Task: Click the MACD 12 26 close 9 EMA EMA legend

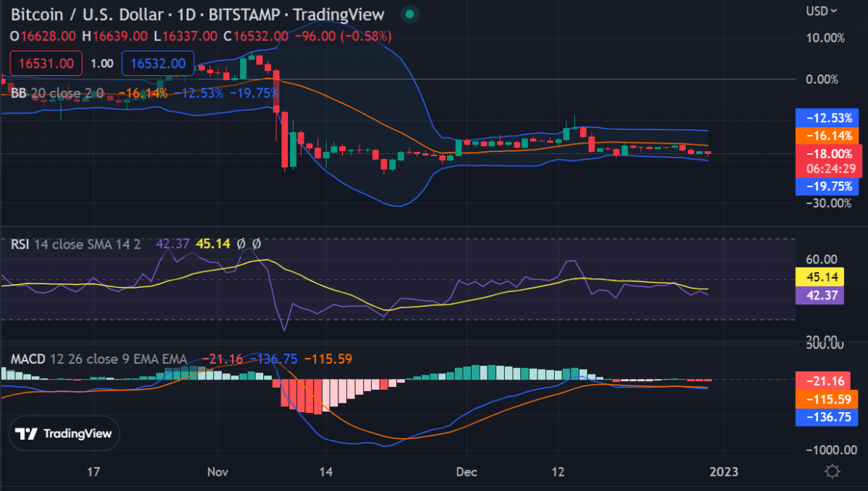Action: point(99,359)
